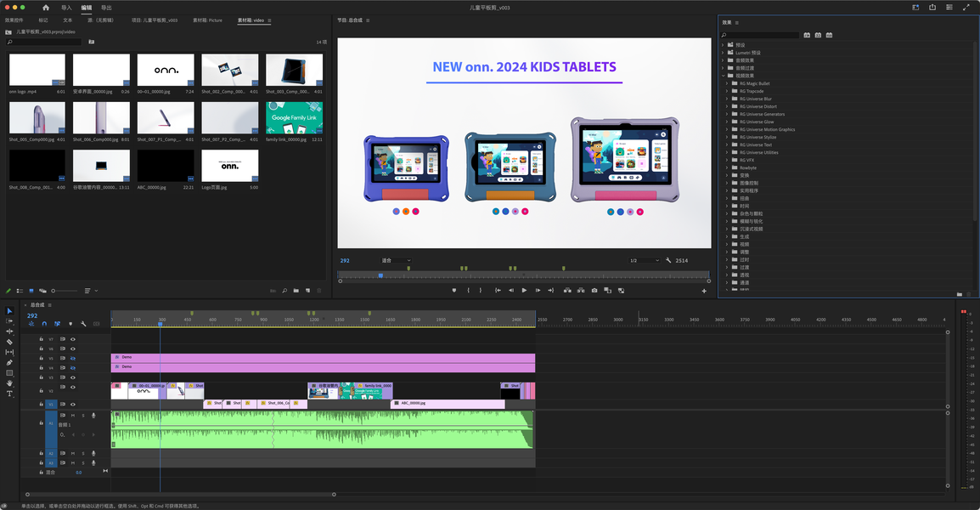This screenshot has width=980, height=510.
Task: Click program monitor playhead on scrub bar
Action: coord(380,275)
